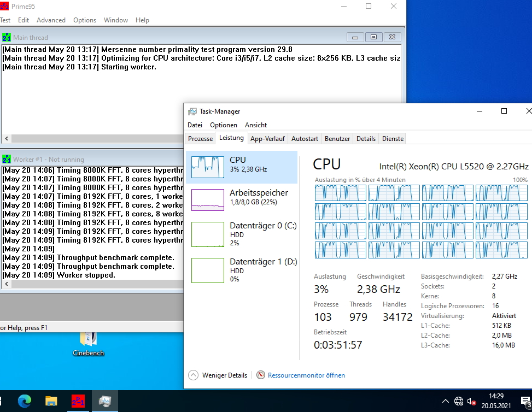Click the Worker #1 window icon
The height and width of the screenshot is (412, 532).
7,159
